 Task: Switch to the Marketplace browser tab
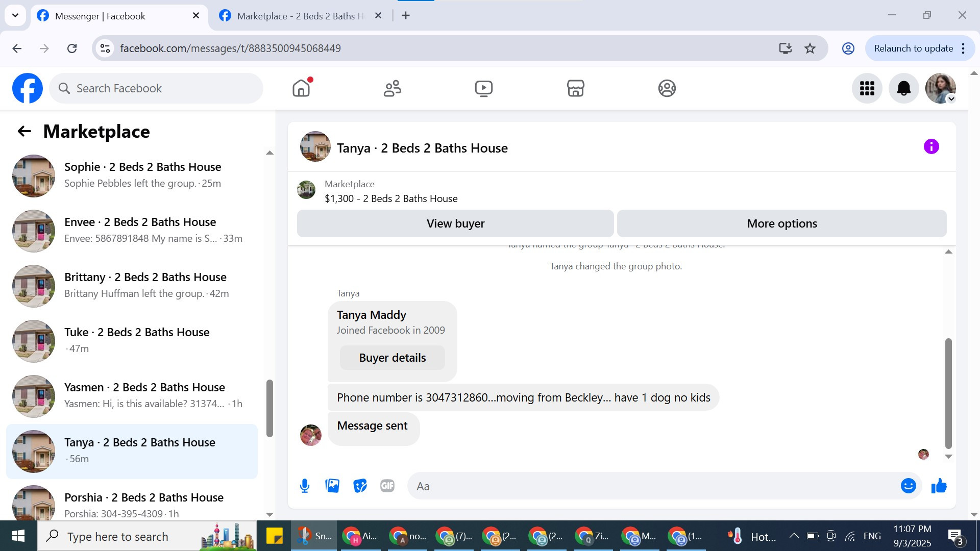(x=301, y=16)
